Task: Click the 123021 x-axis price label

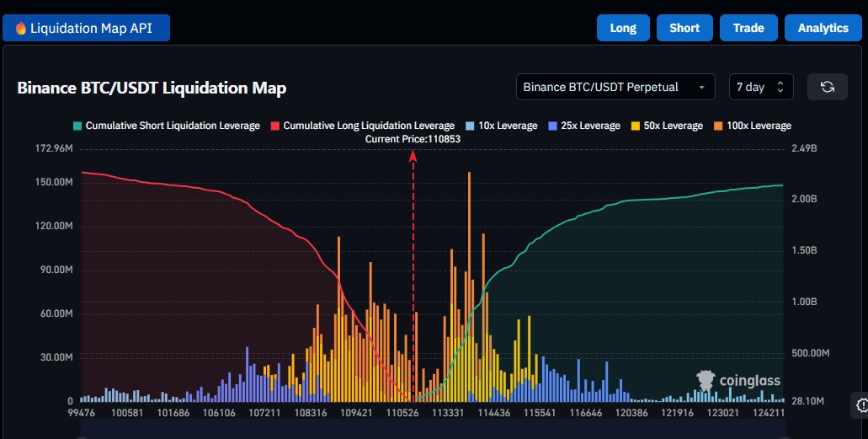Action: [723, 413]
